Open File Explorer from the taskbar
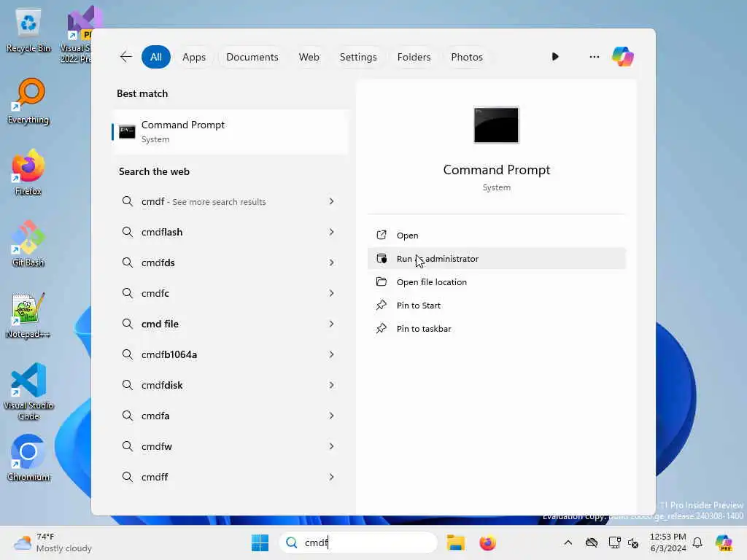 coord(455,542)
